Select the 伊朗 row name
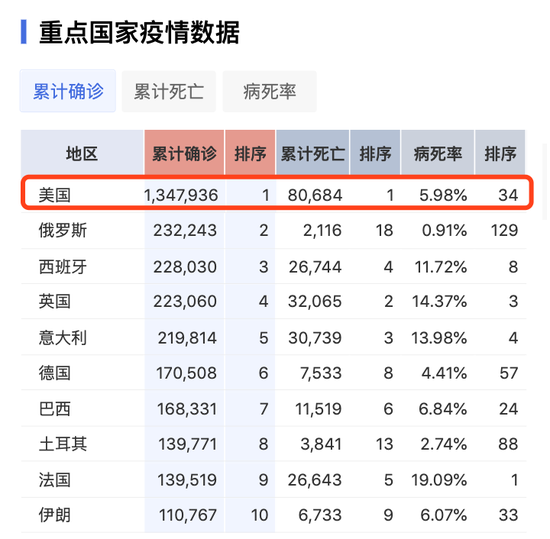This screenshot has height=539, width=550. tap(55, 515)
